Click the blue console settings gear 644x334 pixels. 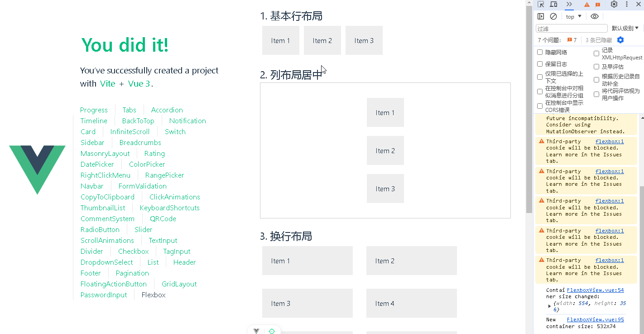pos(620,40)
